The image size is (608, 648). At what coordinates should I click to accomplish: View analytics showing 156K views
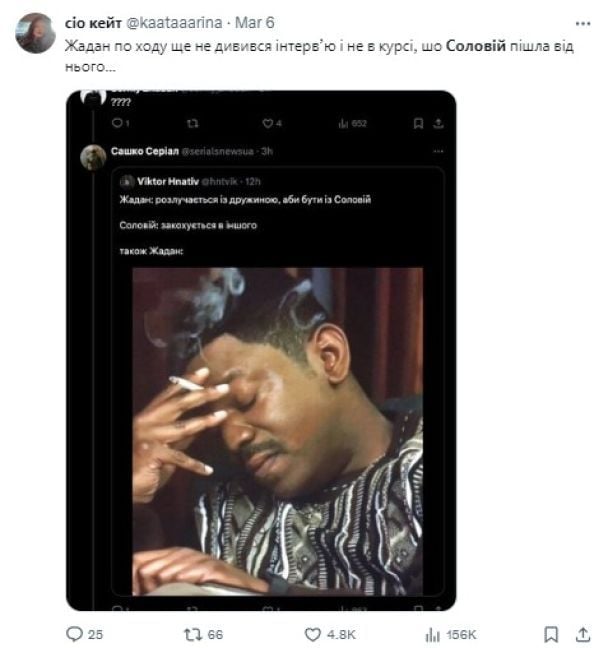point(432,634)
